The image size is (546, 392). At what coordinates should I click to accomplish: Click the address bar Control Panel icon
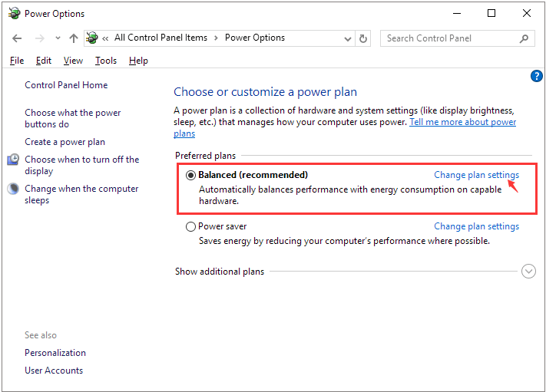[93, 38]
